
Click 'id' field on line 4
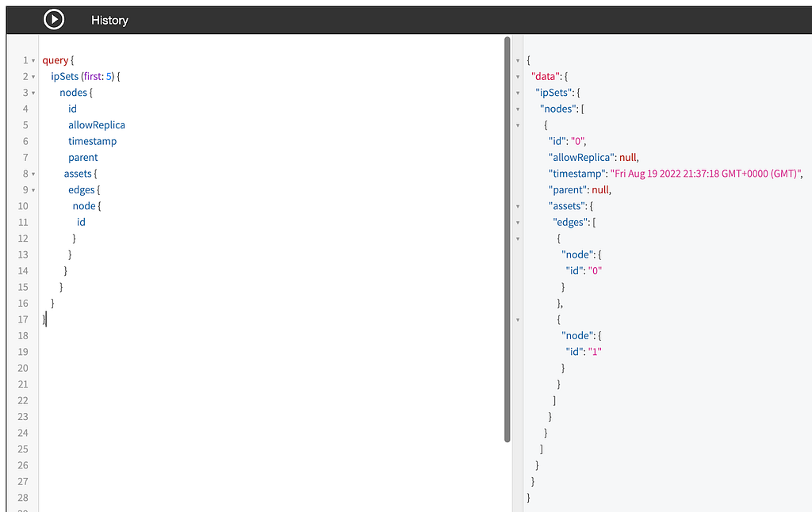click(x=72, y=109)
